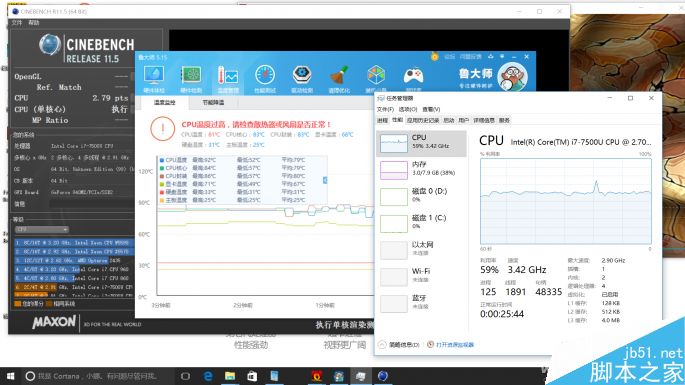Switch to the Processes tab in Task Manager

383,120
